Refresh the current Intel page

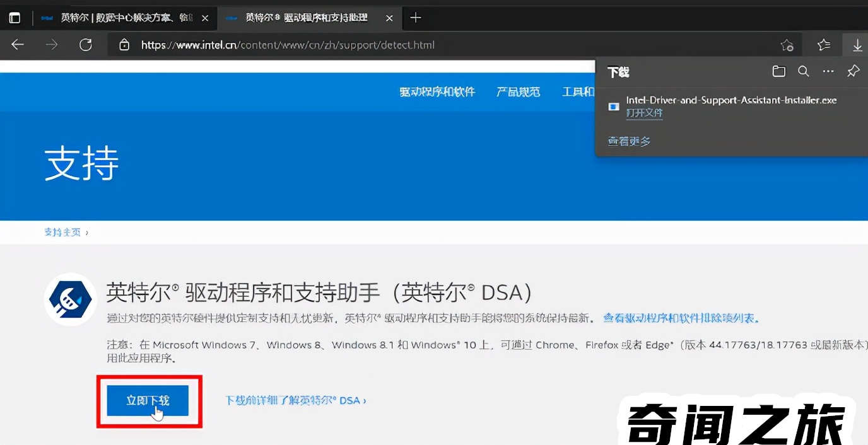click(86, 45)
